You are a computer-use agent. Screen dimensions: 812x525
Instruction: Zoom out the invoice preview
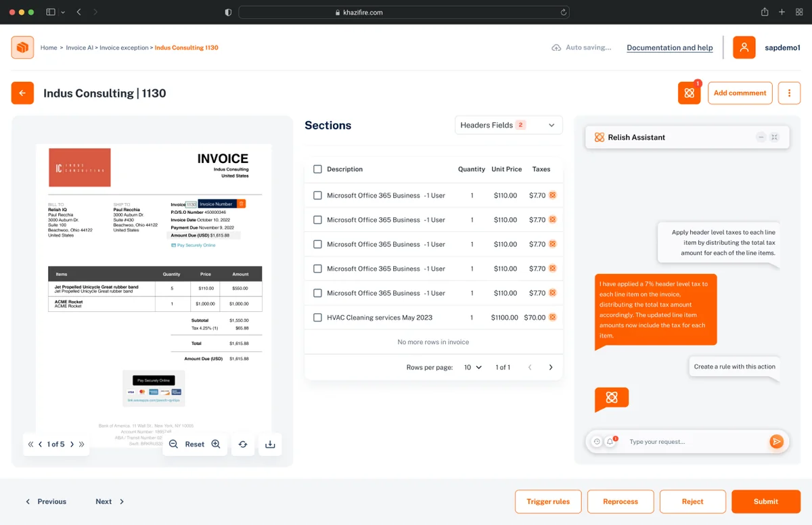pos(173,444)
